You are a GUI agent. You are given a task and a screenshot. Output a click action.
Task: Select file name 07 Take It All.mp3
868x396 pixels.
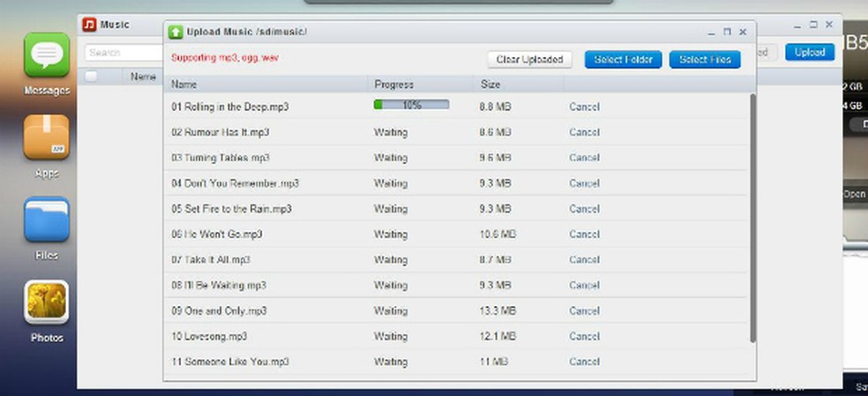[x=210, y=260]
